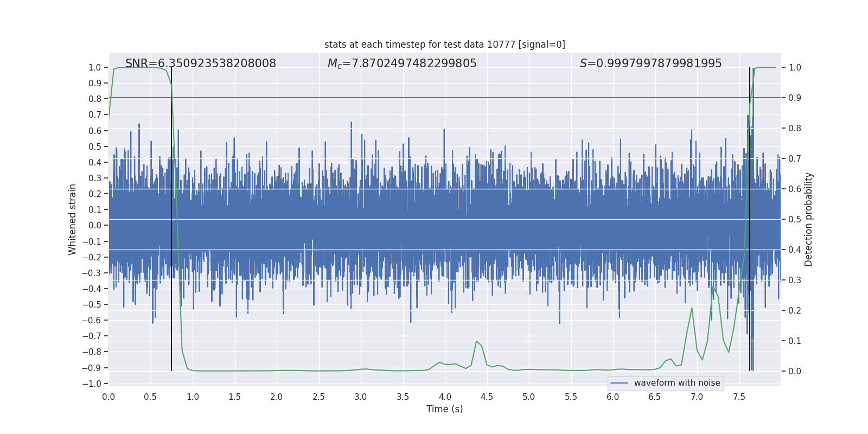Click the blue line sample in legend
Viewport: 868px width, 434px height.
coord(619,383)
